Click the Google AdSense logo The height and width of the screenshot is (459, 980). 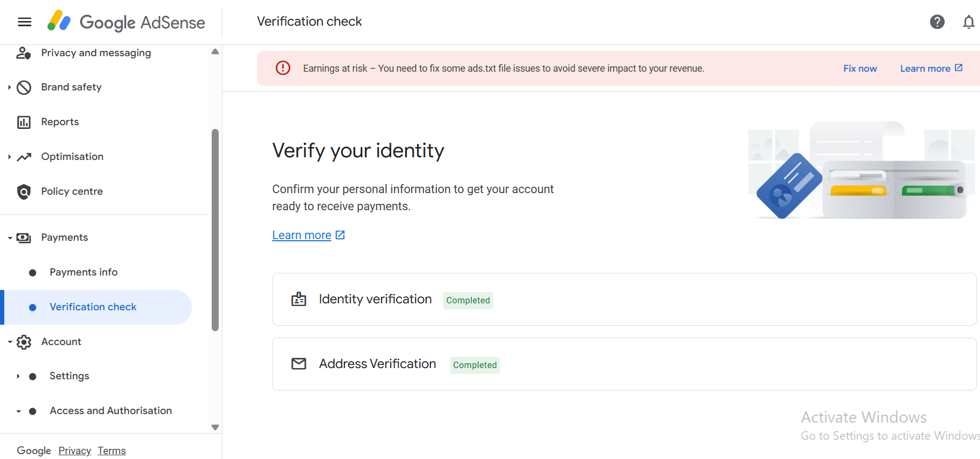126,22
